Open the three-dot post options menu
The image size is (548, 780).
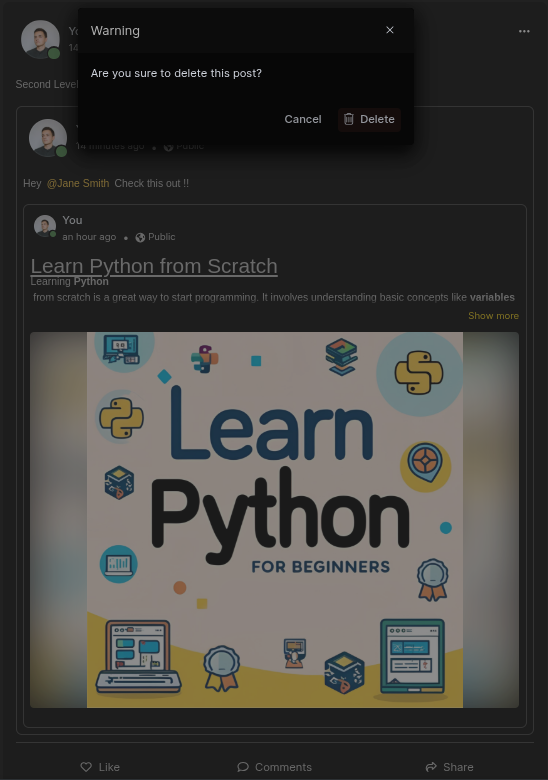tap(524, 31)
